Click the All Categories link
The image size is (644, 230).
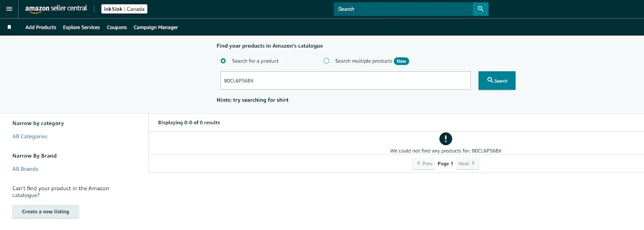tap(30, 137)
